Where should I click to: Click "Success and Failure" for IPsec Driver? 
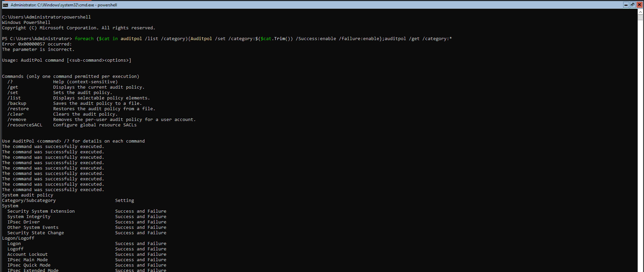[141, 221]
